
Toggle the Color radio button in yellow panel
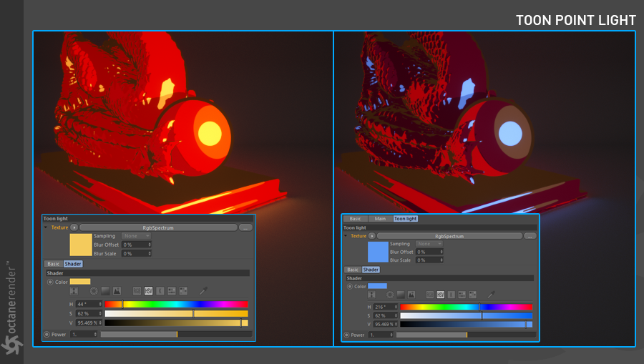coord(50,282)
